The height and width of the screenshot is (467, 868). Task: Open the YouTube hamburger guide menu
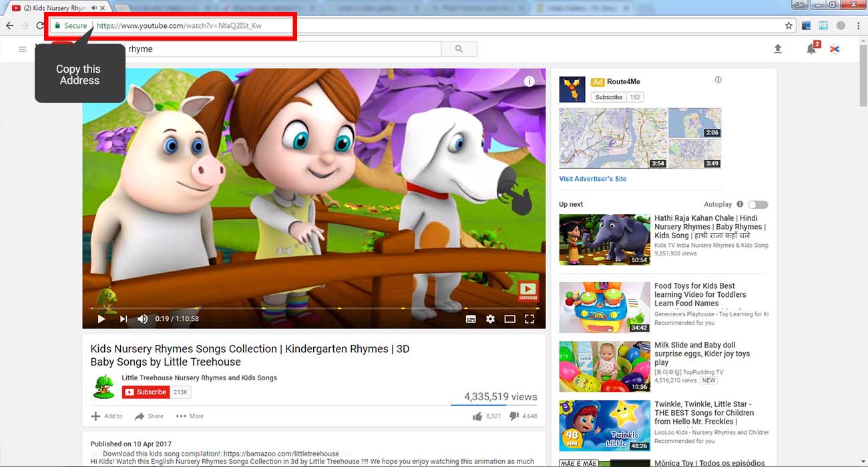[22, 49]
